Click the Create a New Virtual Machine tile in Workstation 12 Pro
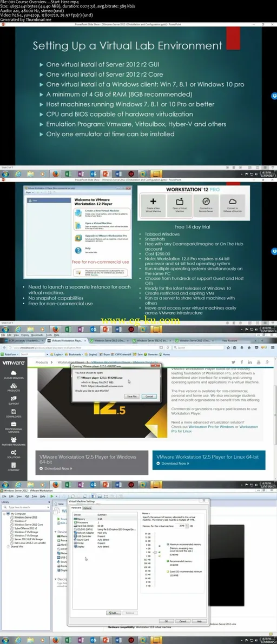The image size is (277, 644). 153,206
